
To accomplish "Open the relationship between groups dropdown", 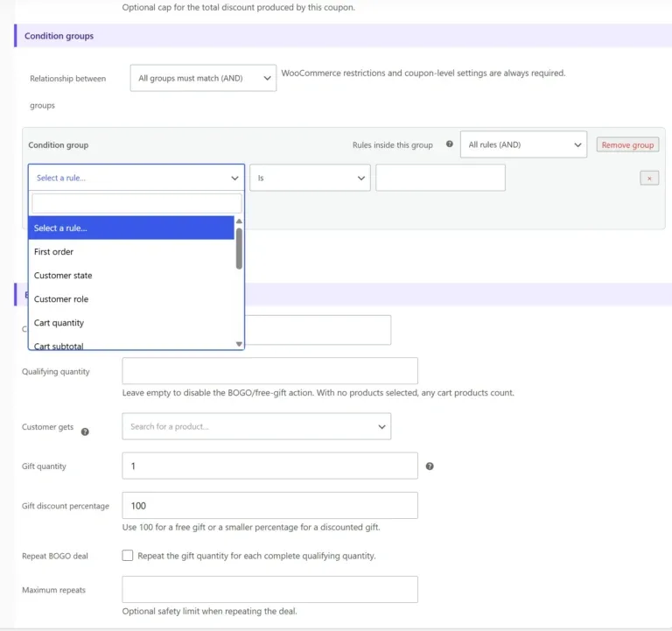I will [203, 78].
